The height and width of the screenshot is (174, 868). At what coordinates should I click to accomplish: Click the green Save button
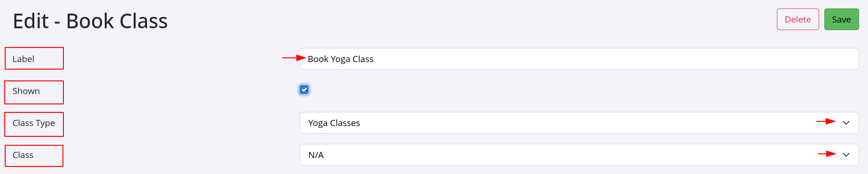(x=841, y=19)
